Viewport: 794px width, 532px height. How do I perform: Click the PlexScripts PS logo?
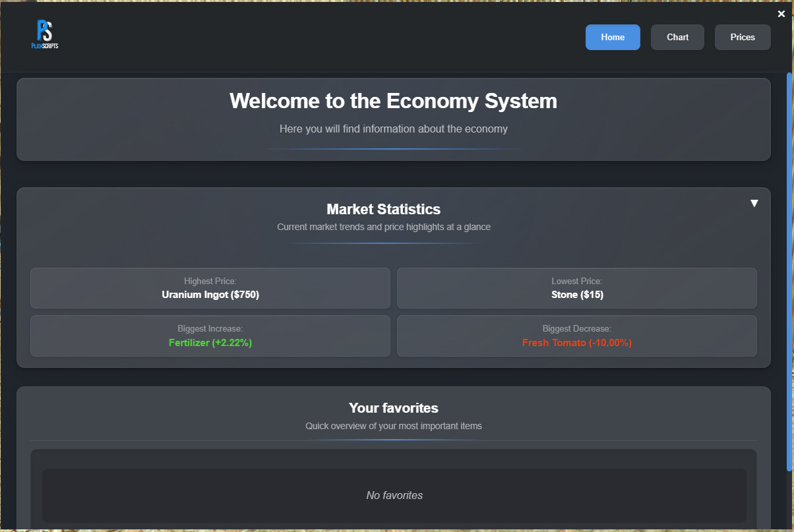click(x=44, y=34)
